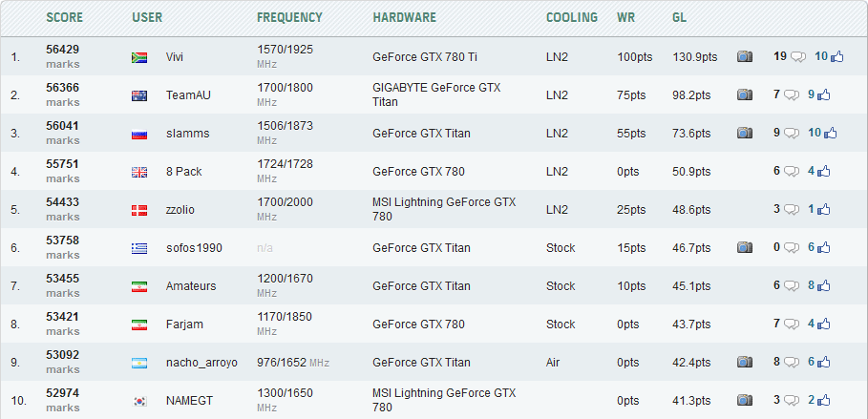
Task: Open comments bubble for NAMEGT
Action: 792,401
